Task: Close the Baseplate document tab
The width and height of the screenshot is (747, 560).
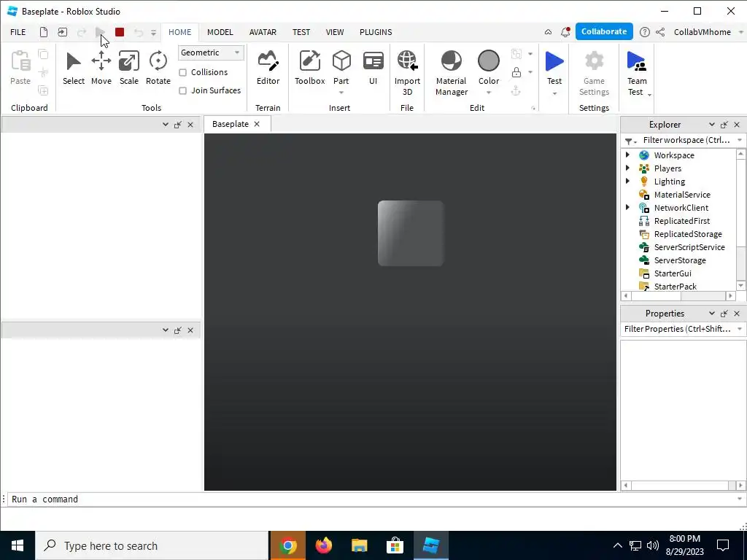Action: (257, 124)
